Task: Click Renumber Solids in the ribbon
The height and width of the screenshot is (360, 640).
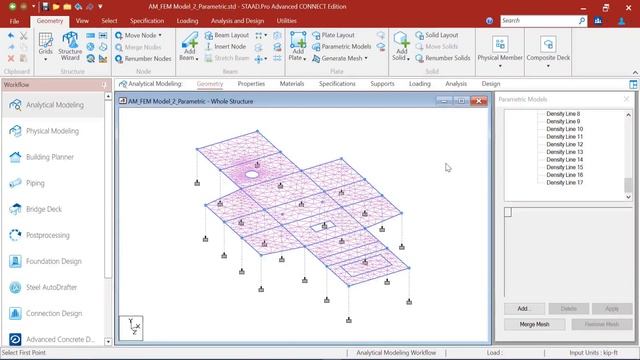Action: (443, 58)
